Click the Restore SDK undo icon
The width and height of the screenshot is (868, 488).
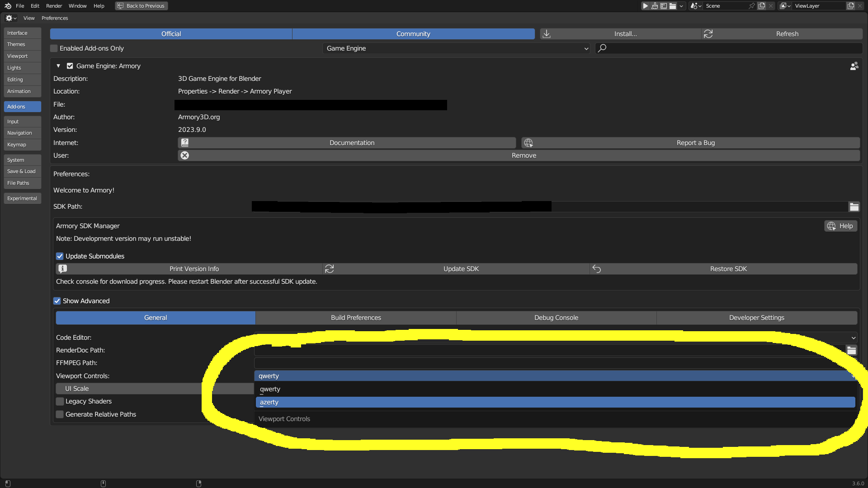pos(597,269)
